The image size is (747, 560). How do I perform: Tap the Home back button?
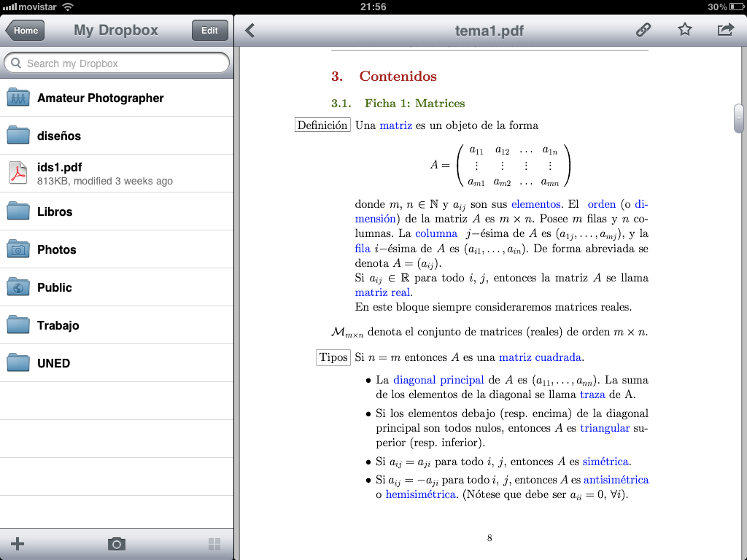[25, 31]
